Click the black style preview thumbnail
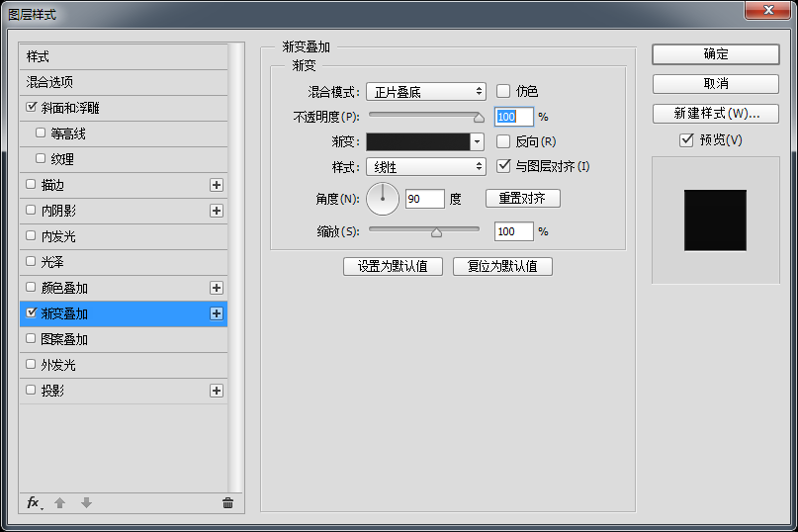 click(x=715, y=220)
